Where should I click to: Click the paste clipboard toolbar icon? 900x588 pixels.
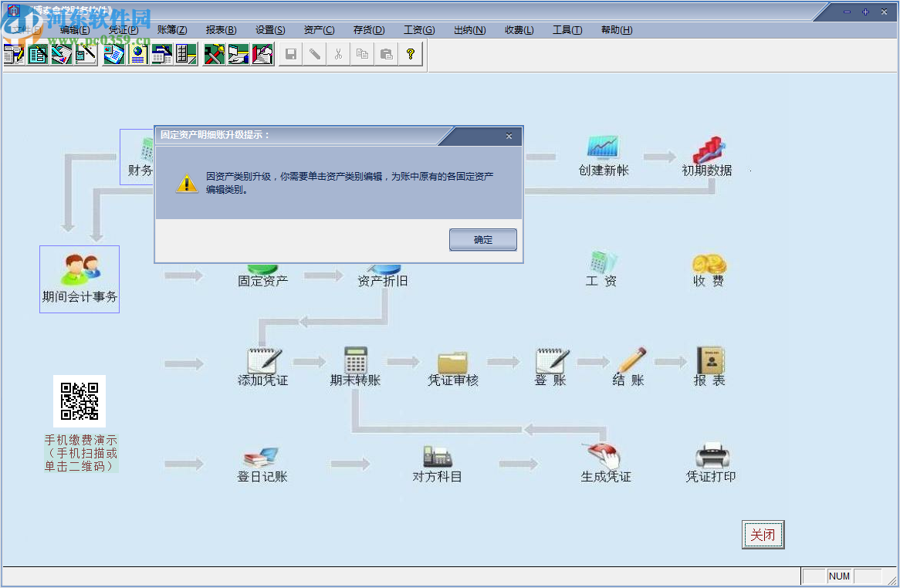point(386,55)
